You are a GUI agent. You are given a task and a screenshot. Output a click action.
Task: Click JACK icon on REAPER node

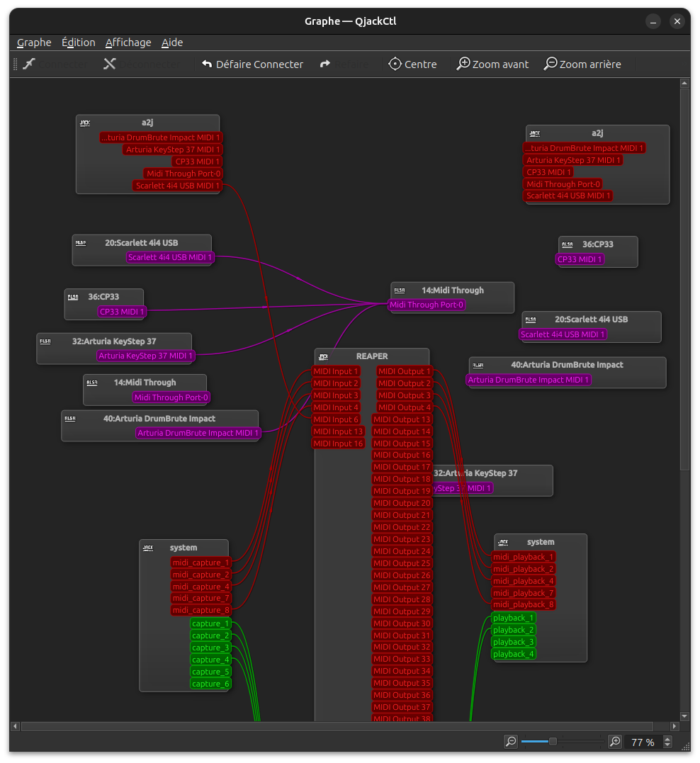click(324, 356)
